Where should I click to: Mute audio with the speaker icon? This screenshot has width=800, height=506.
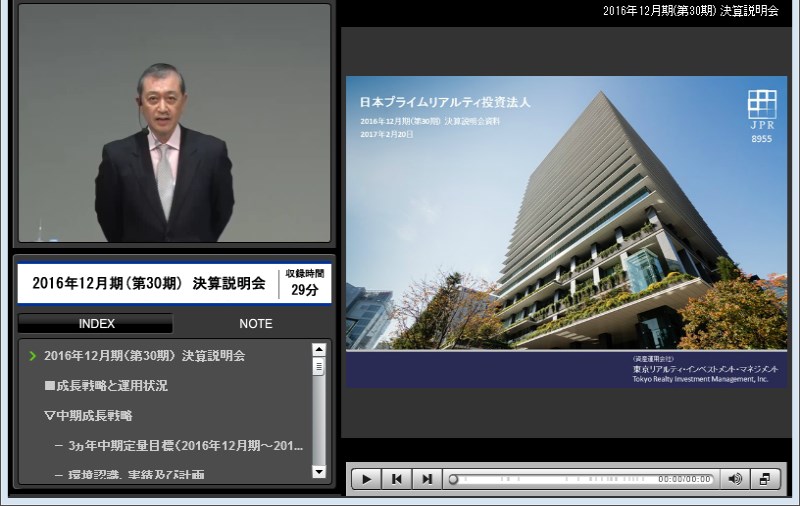coord(735,479)
